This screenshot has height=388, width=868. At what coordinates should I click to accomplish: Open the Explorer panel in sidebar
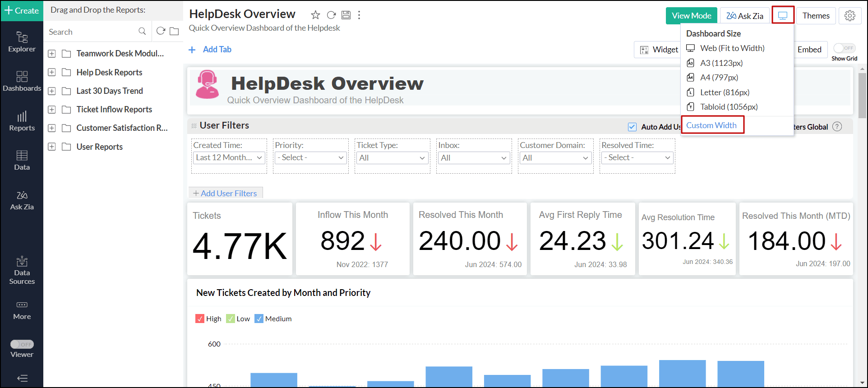pos(22,42)
